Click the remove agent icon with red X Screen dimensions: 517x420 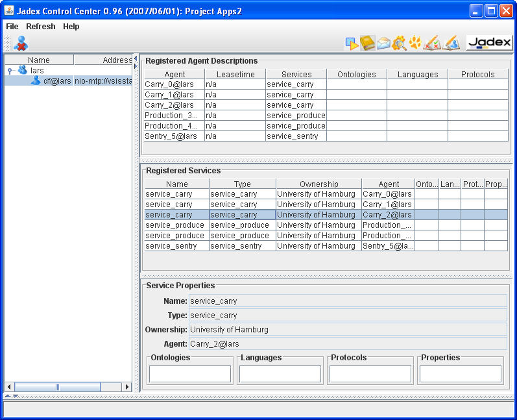pyautogui.click(x=21, y=43)
